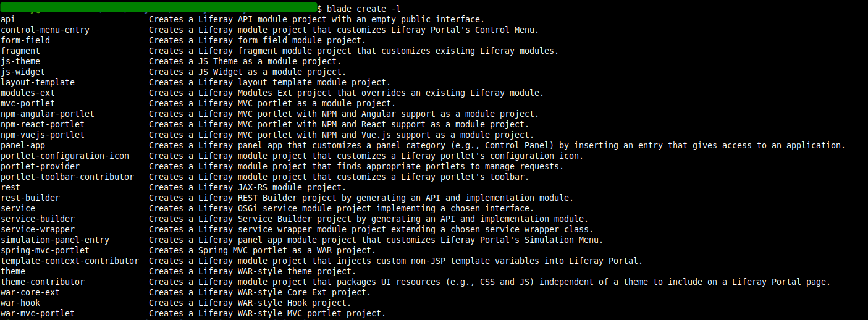Click the OSGi service module project description

(342, 208)
